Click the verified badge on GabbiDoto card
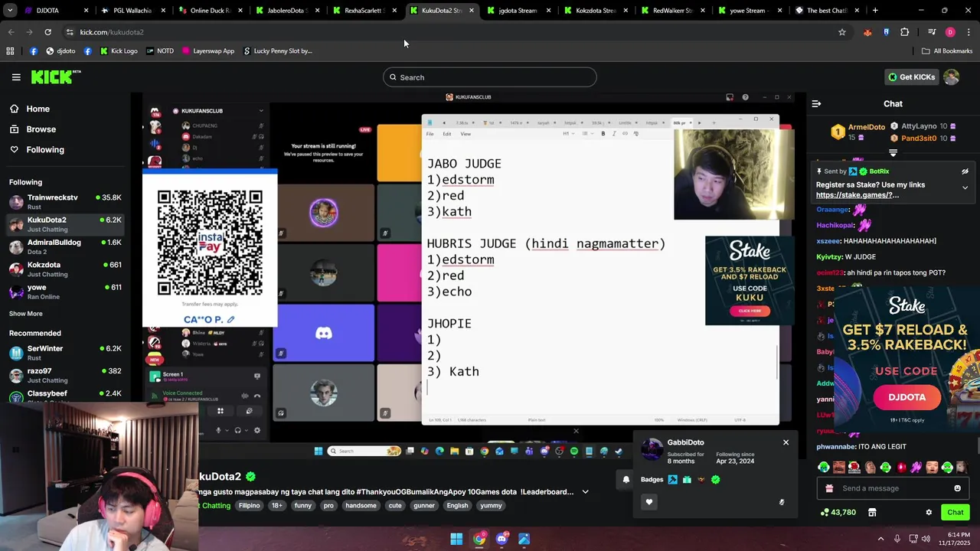This screenshot has height=551, width=980. tap(715, 480)
